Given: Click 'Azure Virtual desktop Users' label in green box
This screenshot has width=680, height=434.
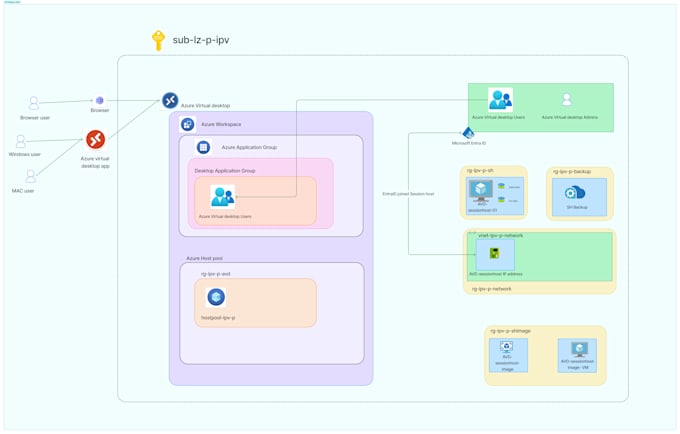Looking at the screenshot, I should pos(498,117).
